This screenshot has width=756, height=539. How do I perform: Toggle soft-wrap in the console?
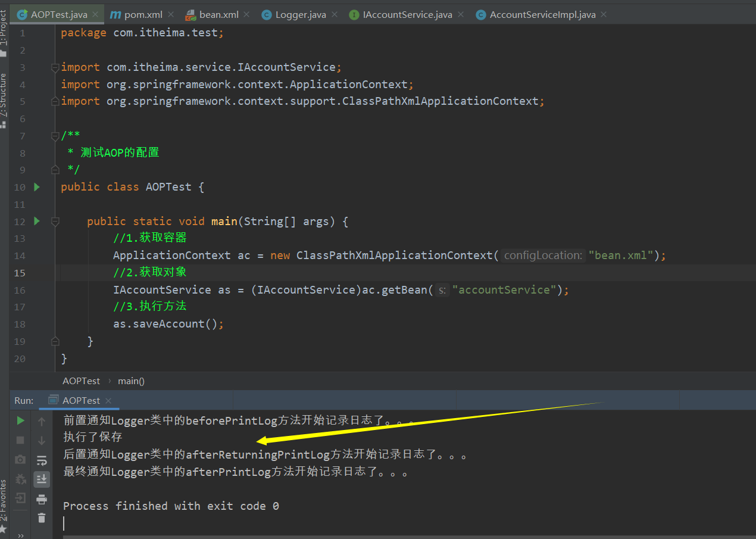point(42,460)
